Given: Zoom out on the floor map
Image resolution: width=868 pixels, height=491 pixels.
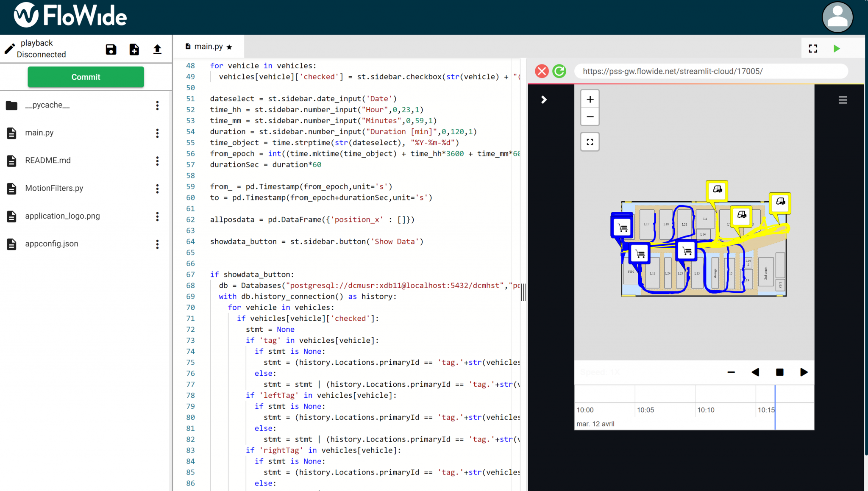Looking at the screenshot, I should [x=590, y=117].
